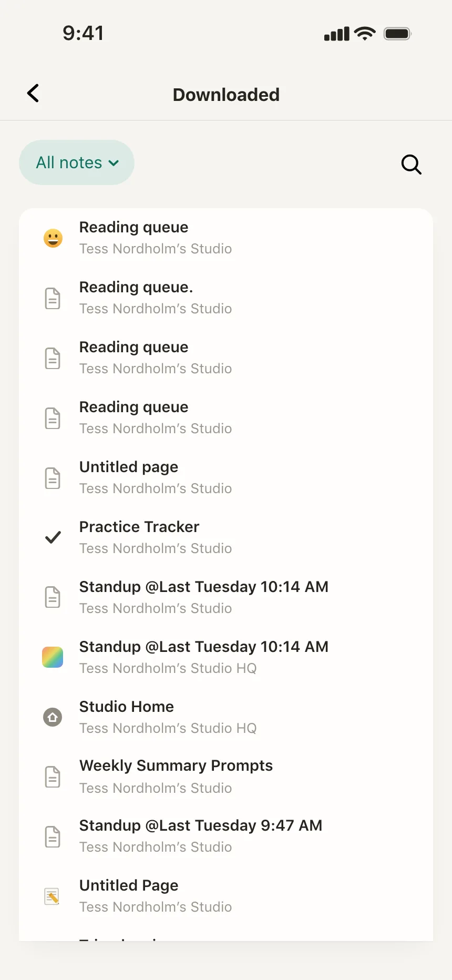This screenshot has width=452, height=980.
Task: Tap document icon next to Weekly Summary Prompts
Action: (x=53, y=777)
